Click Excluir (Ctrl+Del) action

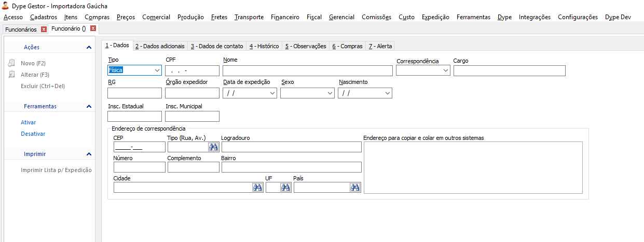(x=43, y=86)
